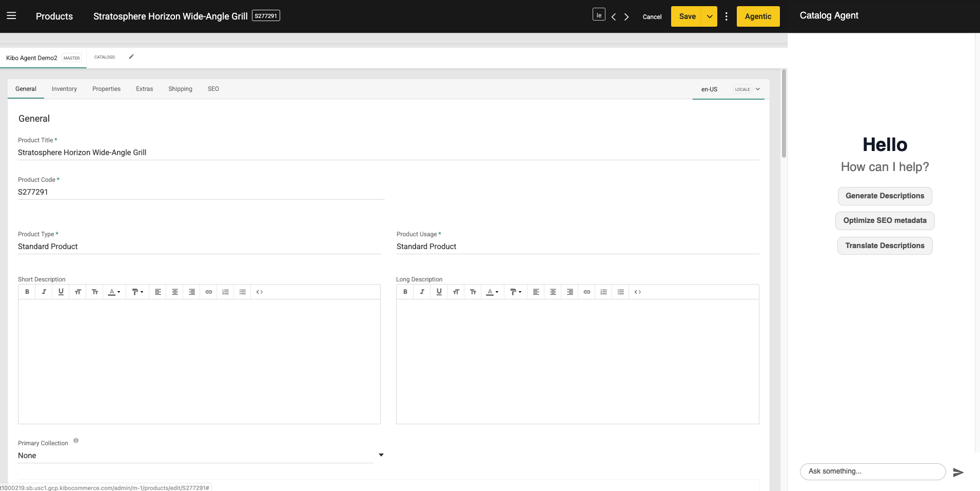Apply numbered list in Short Description editor
This screenshot has height=491, width=980.
[225, 292]
